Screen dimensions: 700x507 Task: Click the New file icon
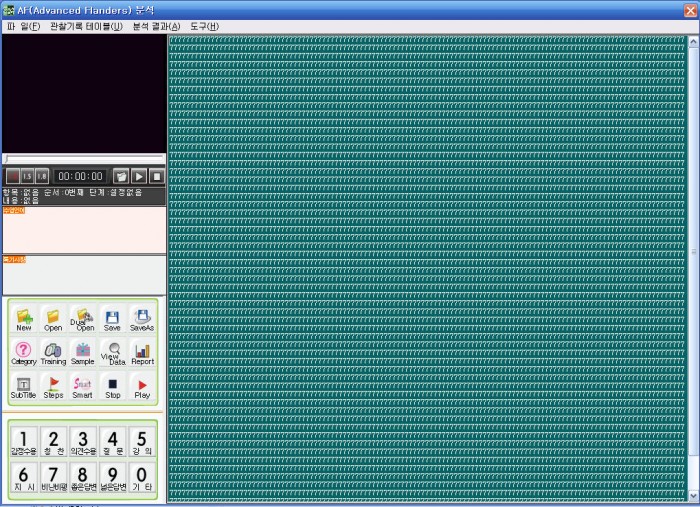(x=24, y=320)
